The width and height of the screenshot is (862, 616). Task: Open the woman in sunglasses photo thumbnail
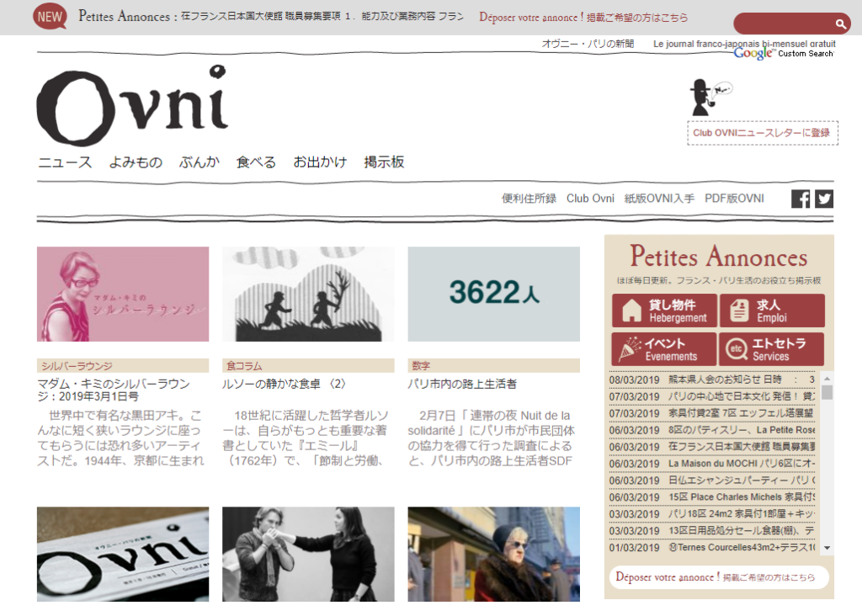click(x=493, y=554)
